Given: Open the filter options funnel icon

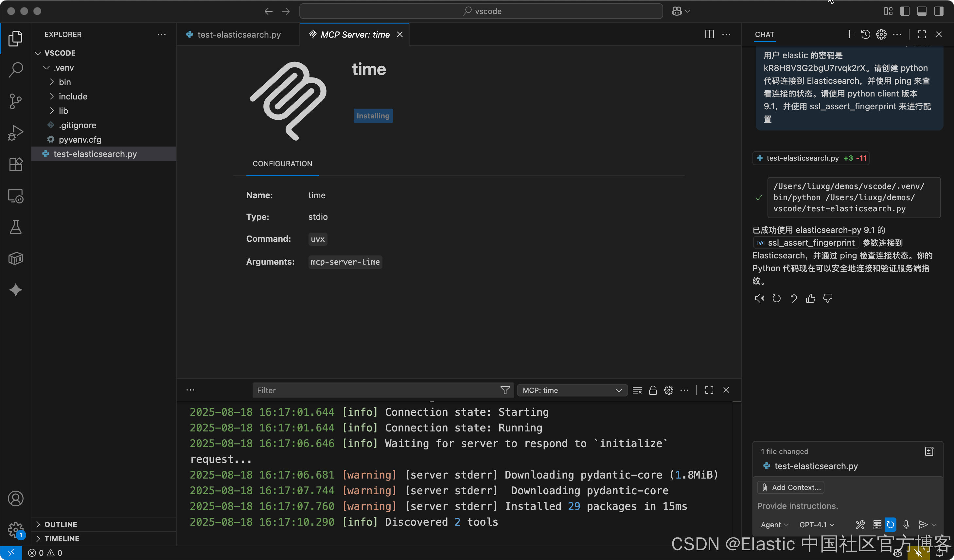Looking at the screenshot, I should pyautogui.click(x=504, y=390).
